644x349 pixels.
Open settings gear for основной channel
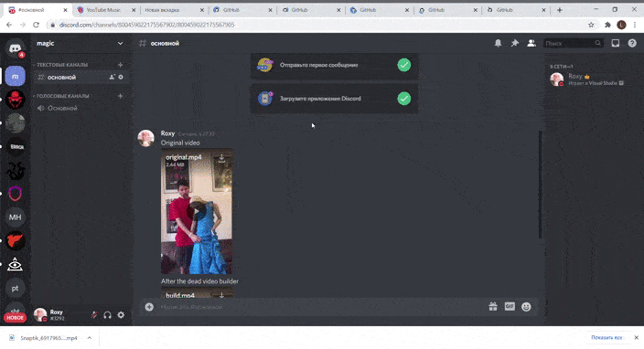point(121,77)
